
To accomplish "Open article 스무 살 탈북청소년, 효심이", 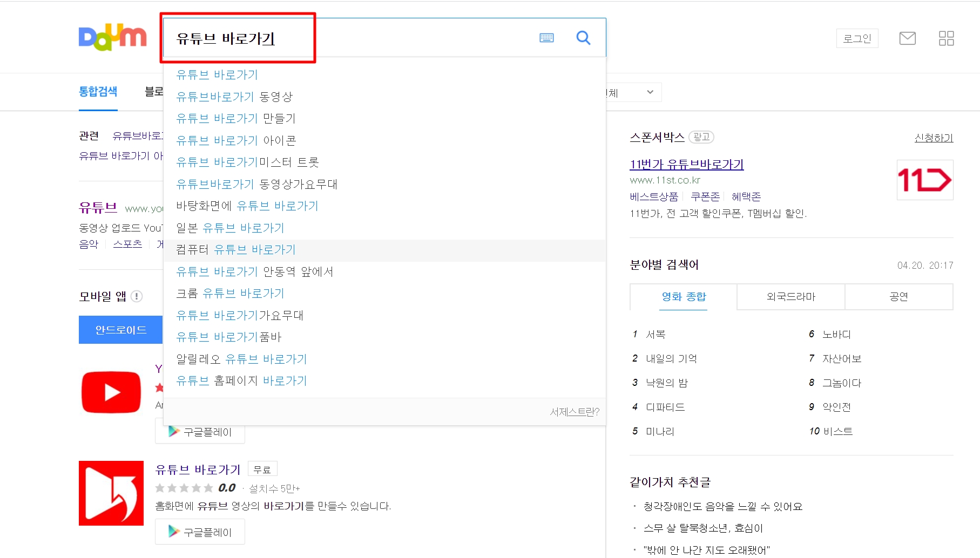I will tap(703, 528).
